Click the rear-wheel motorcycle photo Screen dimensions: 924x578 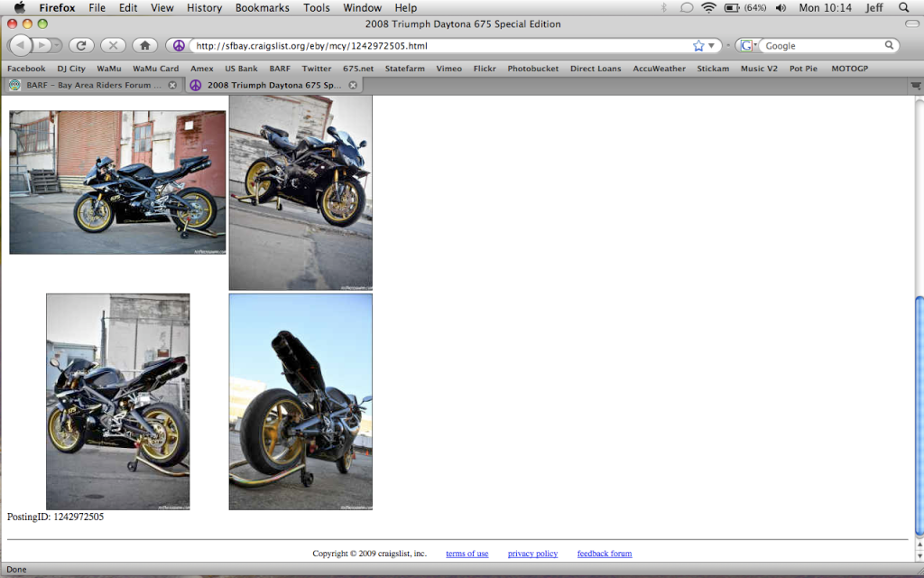[300, 401]
